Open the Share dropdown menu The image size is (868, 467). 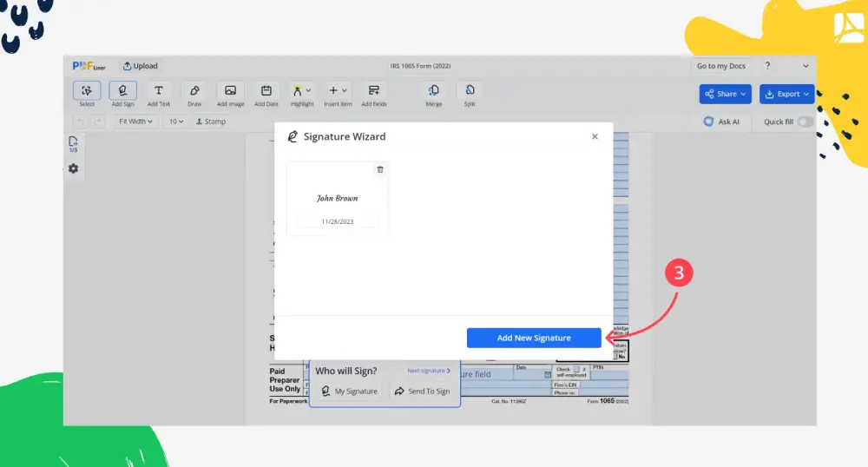click(727, 94)
